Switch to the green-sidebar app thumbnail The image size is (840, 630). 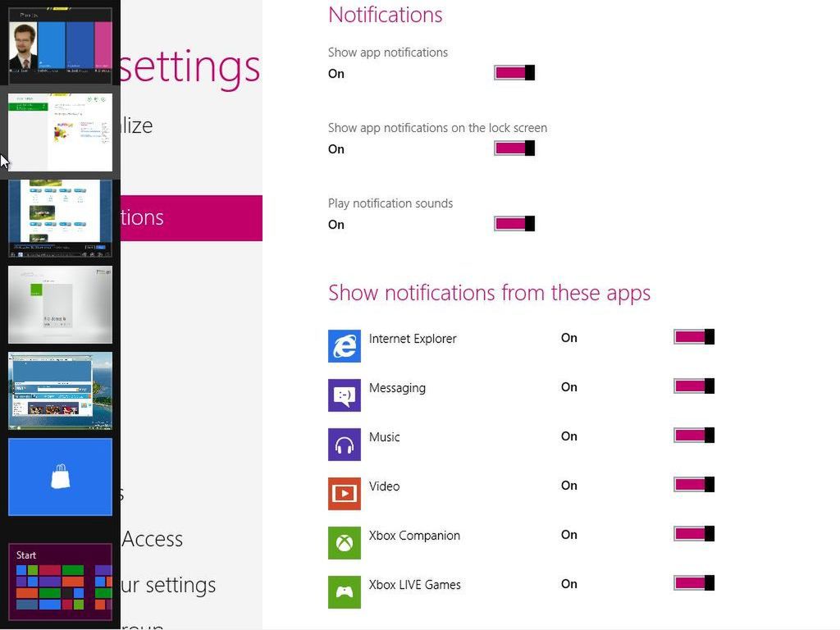click(x=60, y=132)
